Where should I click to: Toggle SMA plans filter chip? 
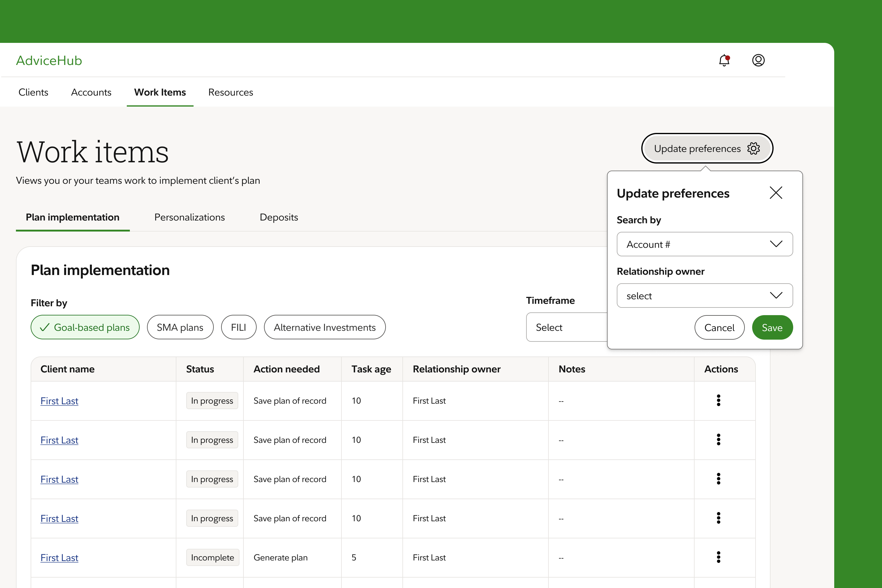pyautogui.click(x=180, y=327)
